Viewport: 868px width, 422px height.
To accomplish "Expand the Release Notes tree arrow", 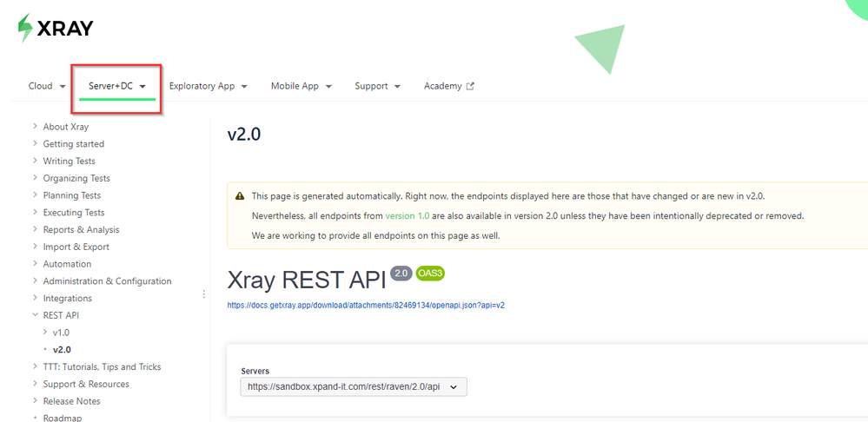I will (x=35, y=401).
